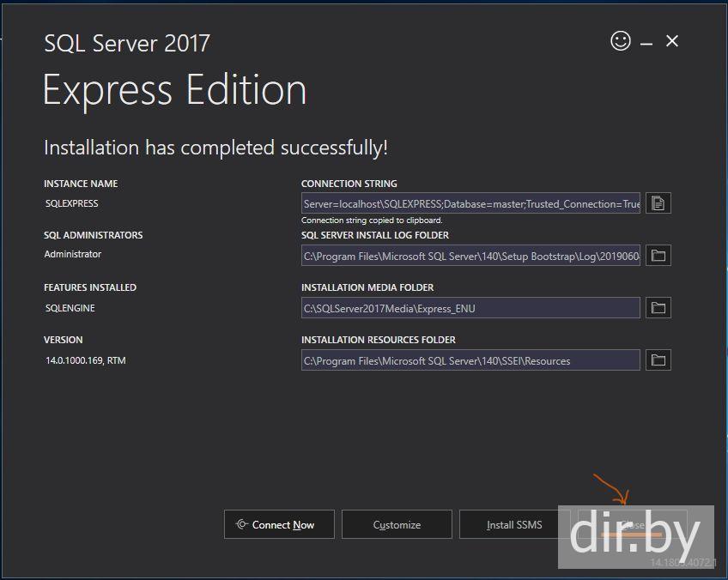
Task: Open the installation media folder icon
Action: pos(658,308)
